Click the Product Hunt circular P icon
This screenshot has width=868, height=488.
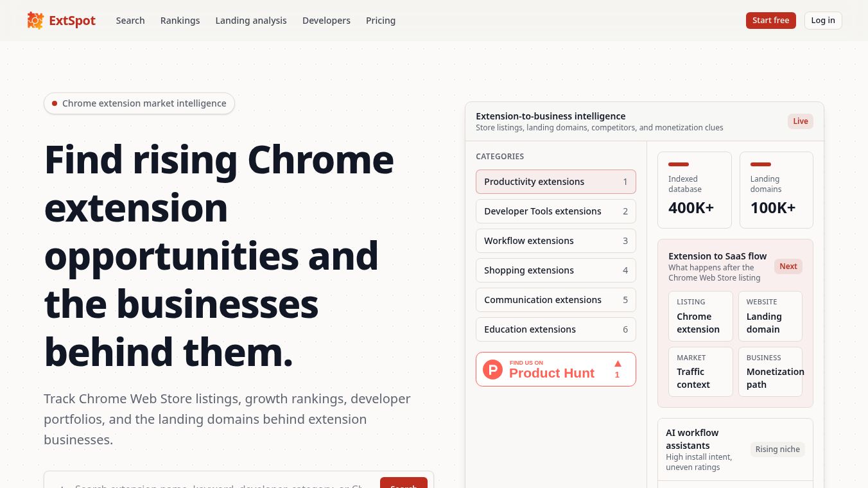click(x=492, y=369)
